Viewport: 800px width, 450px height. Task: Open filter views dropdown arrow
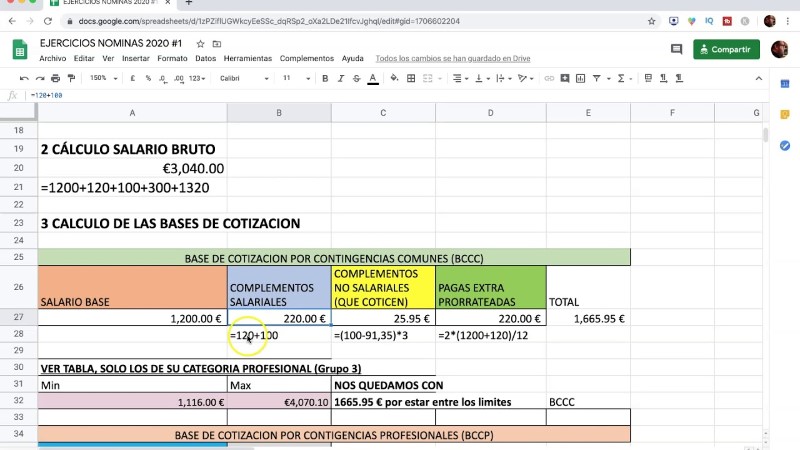click(608, 79)
